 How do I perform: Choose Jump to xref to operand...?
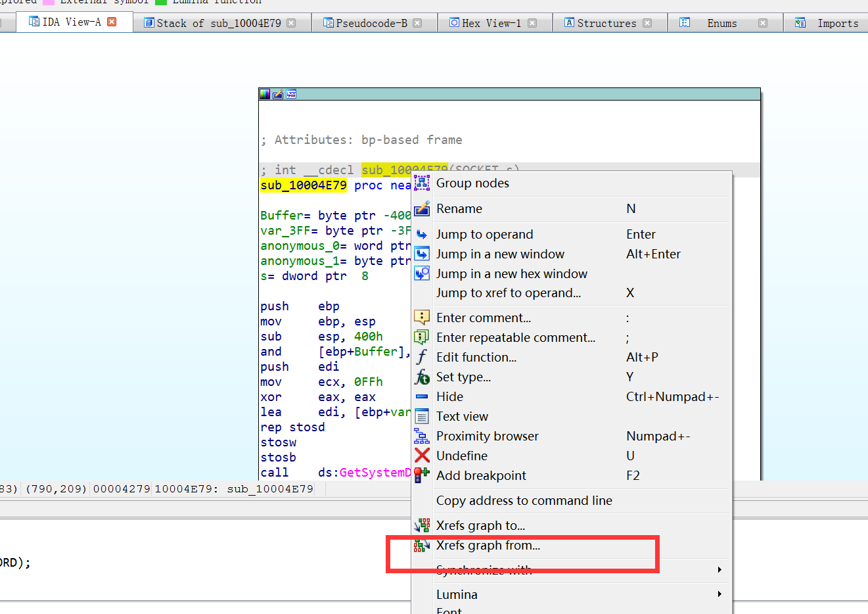pyautogui.click(x=571, y=293)
